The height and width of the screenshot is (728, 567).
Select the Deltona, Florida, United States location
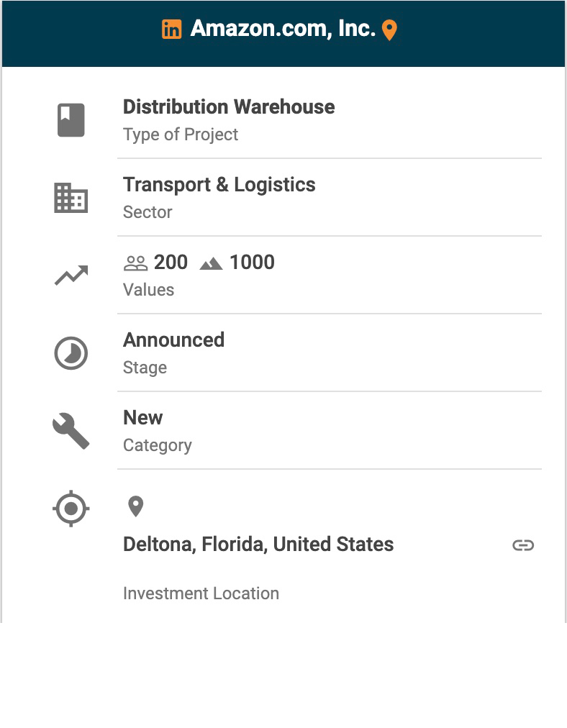click(258, 545)
